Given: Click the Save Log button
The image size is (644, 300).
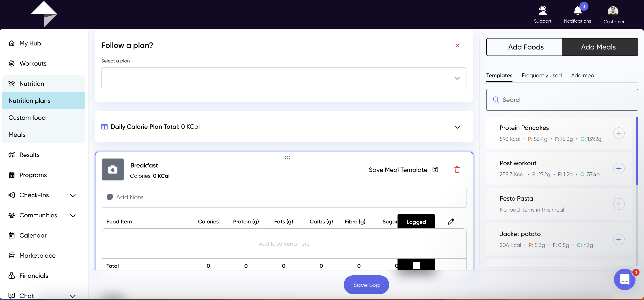Looking at the screenshot, I should (366, 285).
